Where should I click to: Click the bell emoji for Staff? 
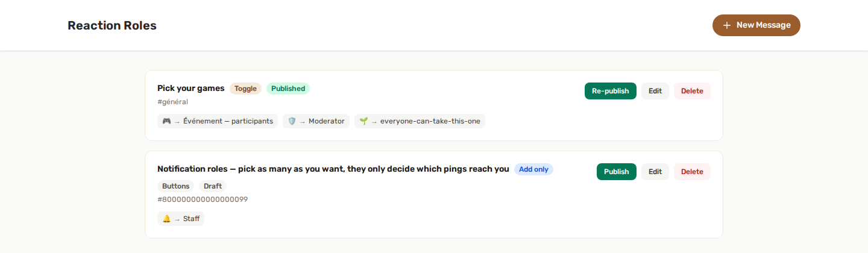[x=167, y=219]
